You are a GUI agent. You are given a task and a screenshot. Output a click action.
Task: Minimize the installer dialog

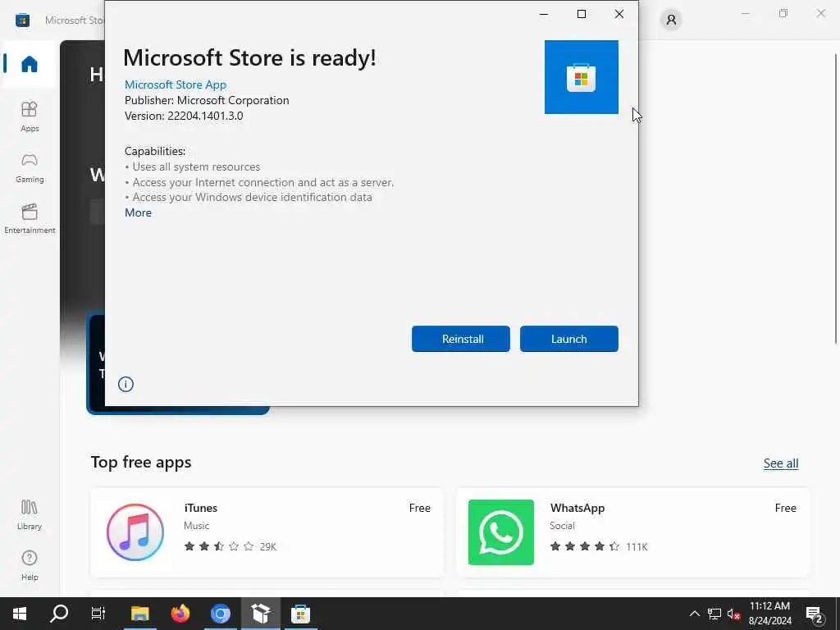(x=544, y=15)
